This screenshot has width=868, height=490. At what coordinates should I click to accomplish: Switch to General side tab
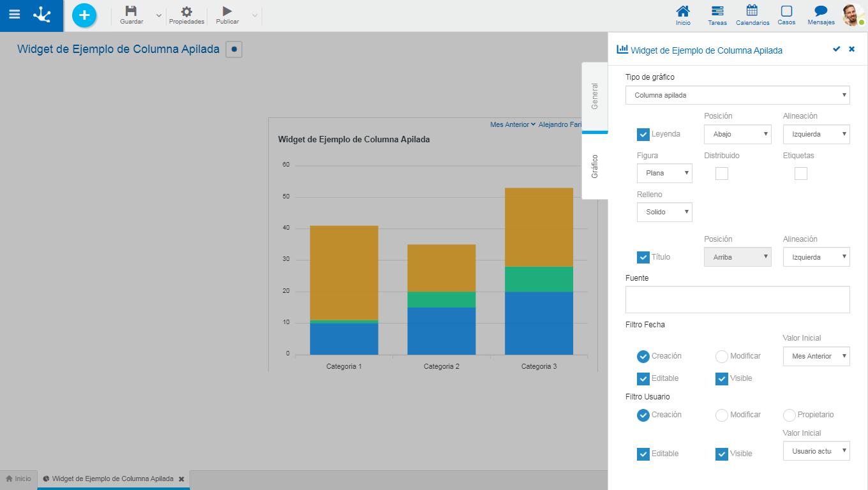click(x=595, y=96)
